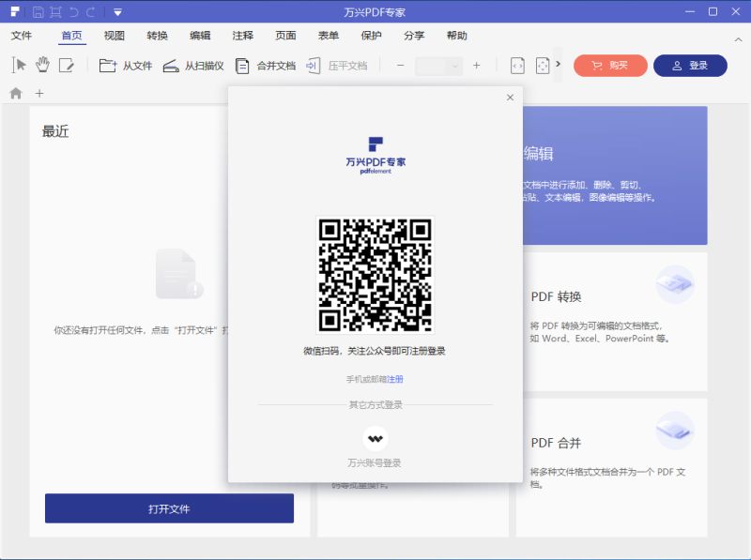Image resolution: width=751 pixels, height=560 pixels.
Task: Click the Redo icon
Action: point(92,11)
